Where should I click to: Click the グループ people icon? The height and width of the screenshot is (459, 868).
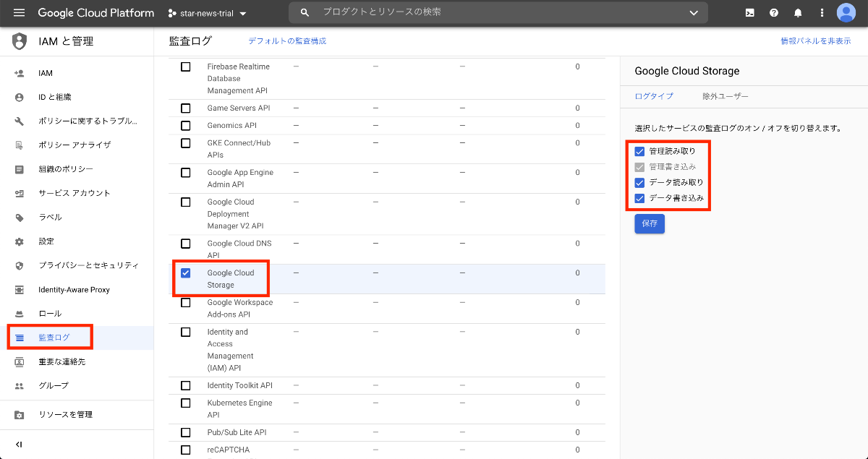tap(20, 385)
